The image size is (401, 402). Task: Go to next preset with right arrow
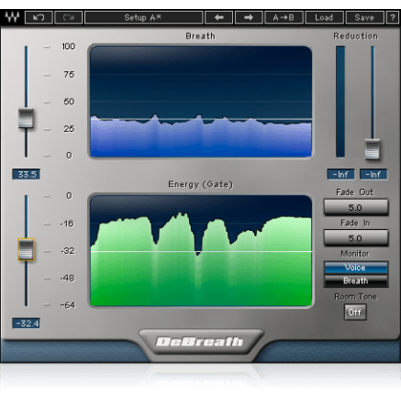click(248, 17)
